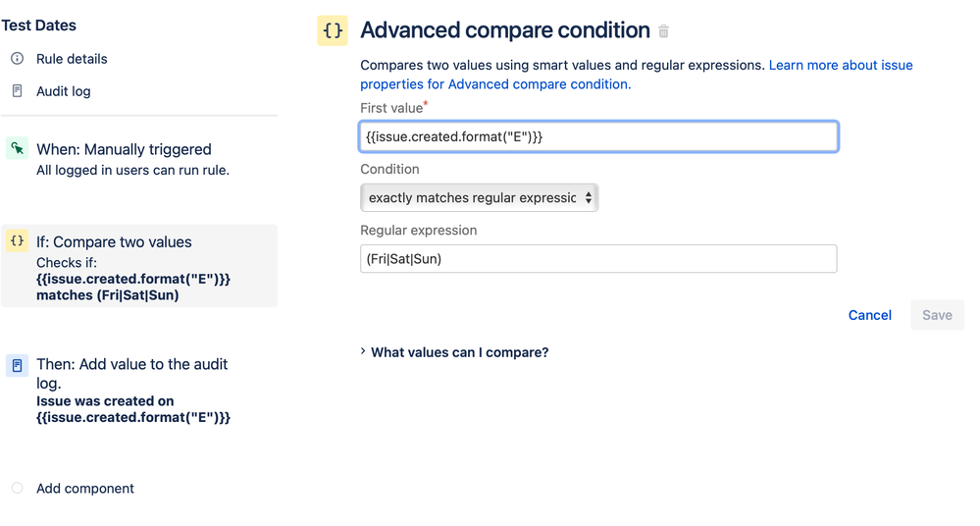Click the Rule details info icon
The width and height of the screenshot is (980, 526).
tap(17, 59)
